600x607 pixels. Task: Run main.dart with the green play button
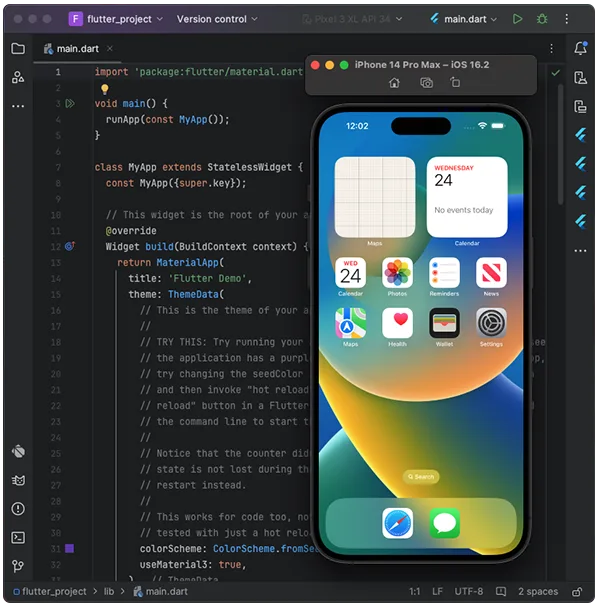[x=517, y=19]
